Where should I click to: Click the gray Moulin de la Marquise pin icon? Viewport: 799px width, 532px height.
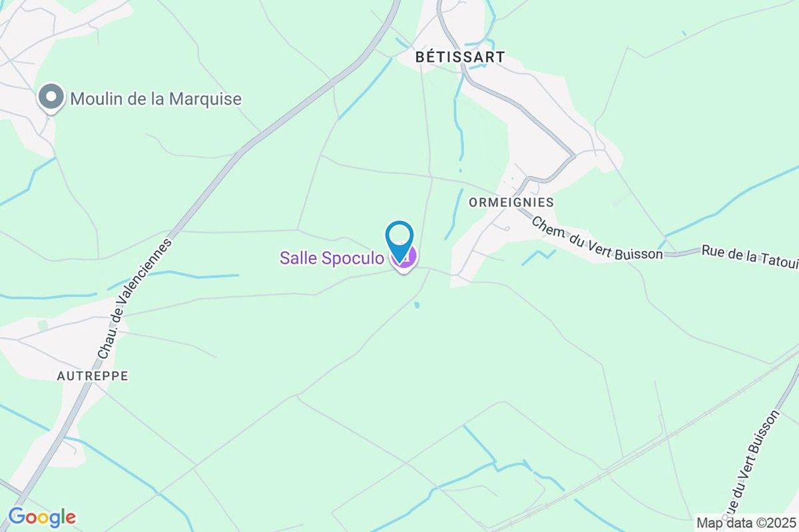point(51,99)
